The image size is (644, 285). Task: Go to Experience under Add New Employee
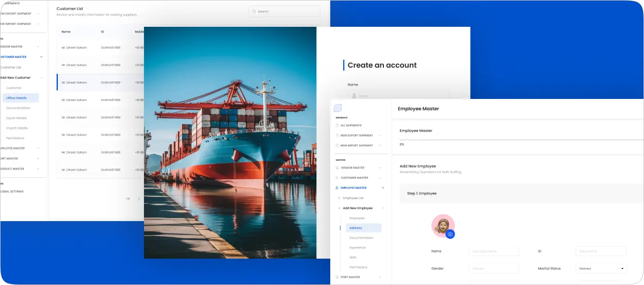358,247
